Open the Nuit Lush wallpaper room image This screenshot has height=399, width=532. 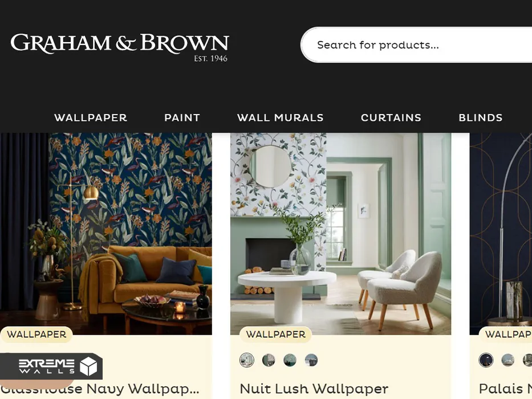(x=340, y=234)
